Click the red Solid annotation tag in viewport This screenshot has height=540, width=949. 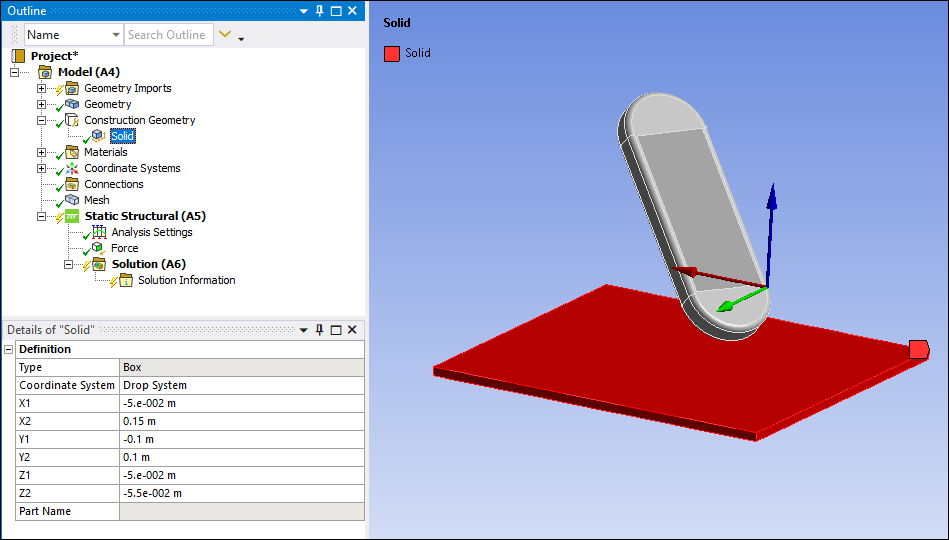point(919,350)
